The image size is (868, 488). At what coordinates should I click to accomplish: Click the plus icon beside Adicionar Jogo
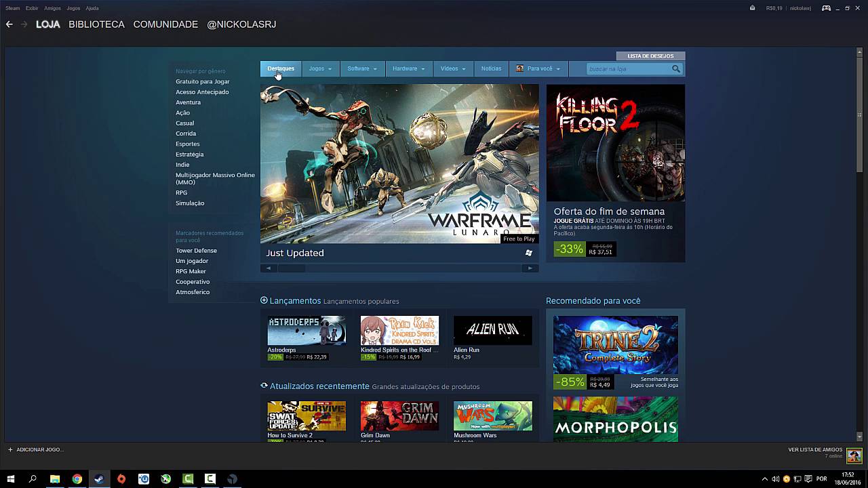pos(10,449)
